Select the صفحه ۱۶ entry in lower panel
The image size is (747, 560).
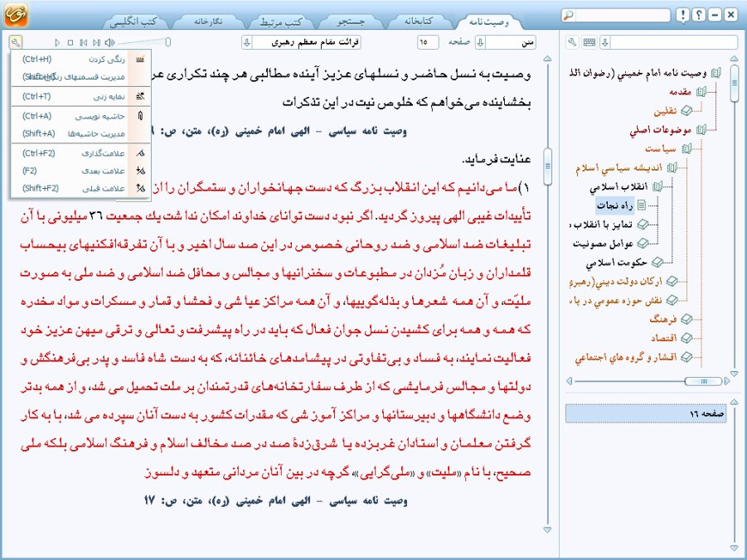(x=646, y=414)
